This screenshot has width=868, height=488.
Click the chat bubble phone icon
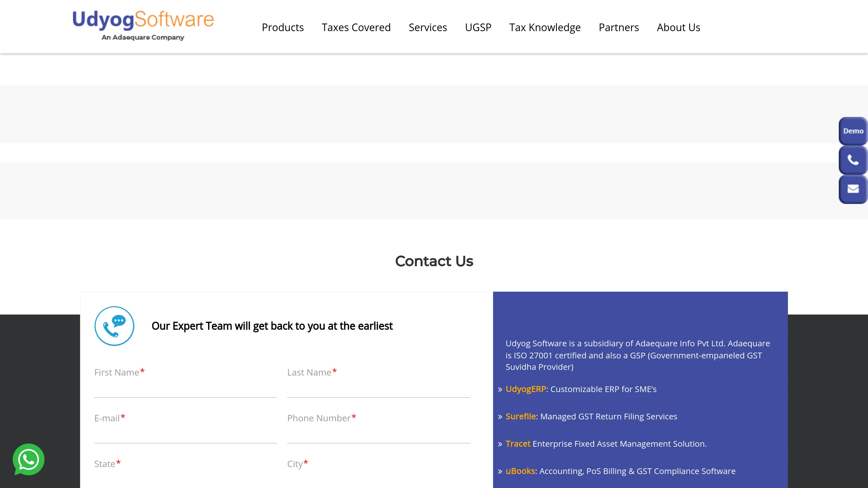[114, 325]
